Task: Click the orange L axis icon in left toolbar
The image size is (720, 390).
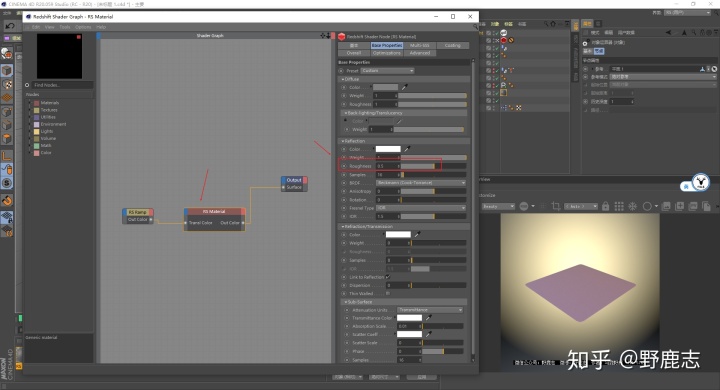Action: (x=7, y=156)
